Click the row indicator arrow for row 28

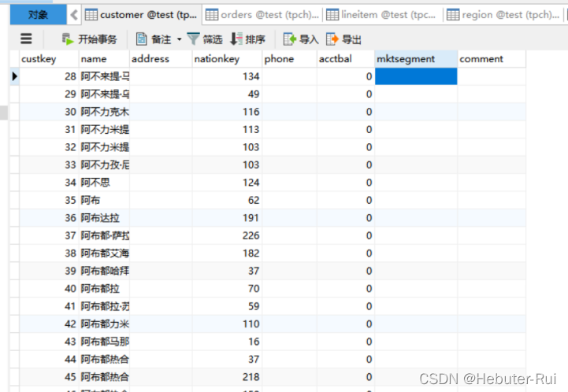point(14,76)
